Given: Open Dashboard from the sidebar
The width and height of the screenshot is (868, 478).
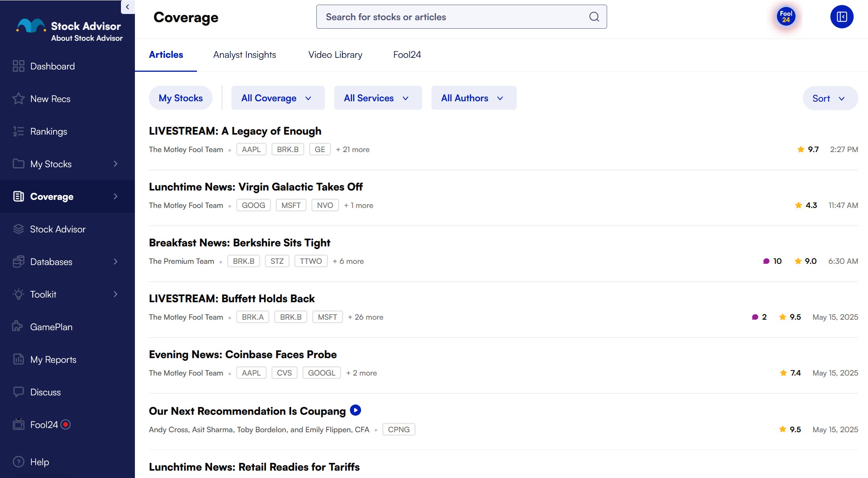Looking at the screenshot, I should tap(52, 66).
